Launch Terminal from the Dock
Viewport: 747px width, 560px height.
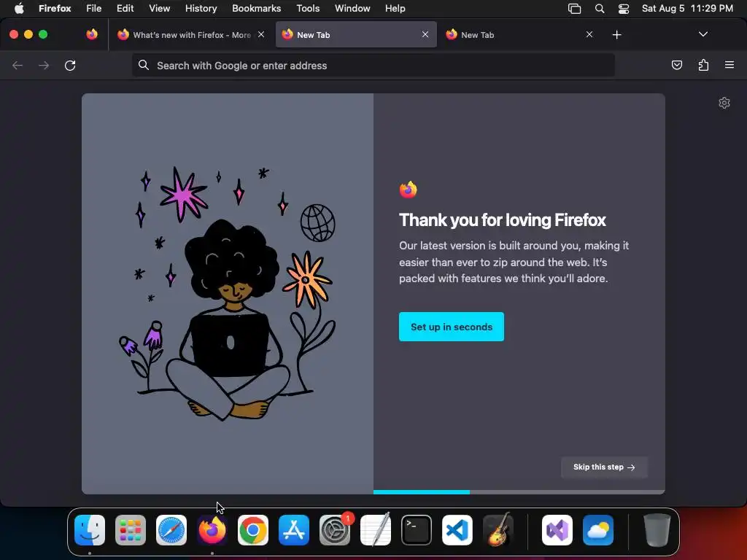pos(417,530)
